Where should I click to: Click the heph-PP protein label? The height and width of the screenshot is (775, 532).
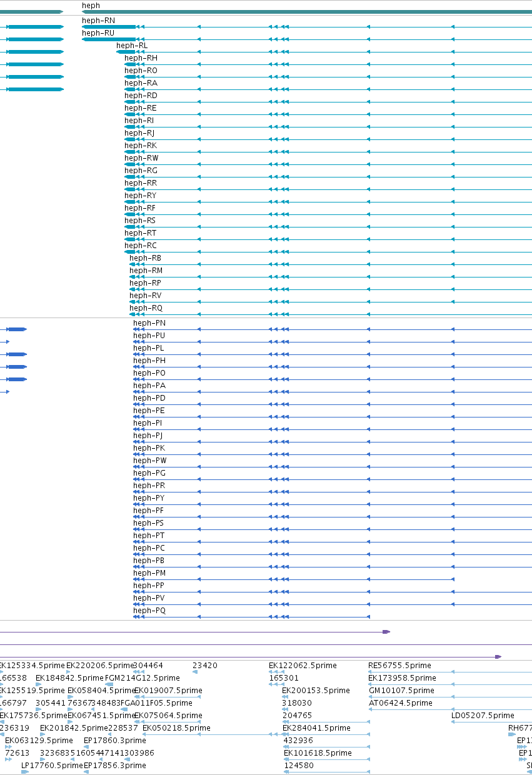click(149, 586)
